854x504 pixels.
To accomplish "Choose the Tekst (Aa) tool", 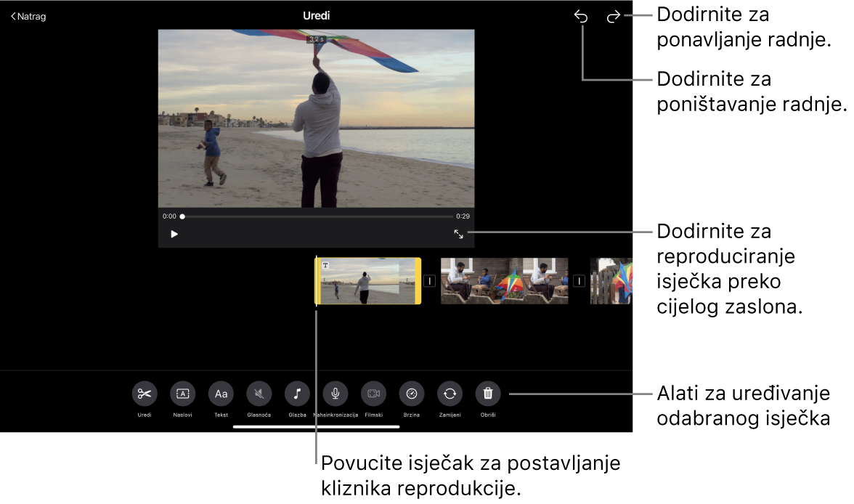I will tap(221, 394).
